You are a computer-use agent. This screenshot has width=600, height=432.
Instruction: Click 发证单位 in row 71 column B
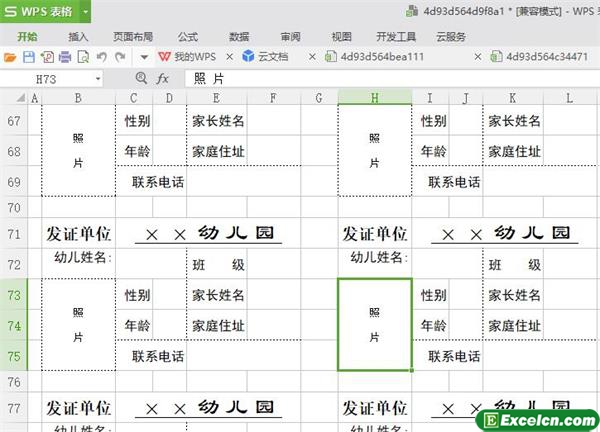pos(78,234)
